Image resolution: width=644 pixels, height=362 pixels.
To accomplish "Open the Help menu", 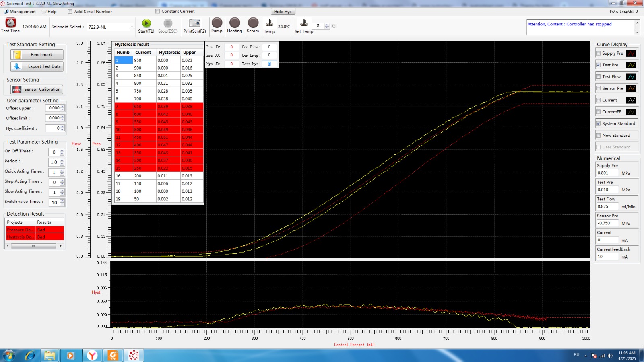I will pos(50,12).
